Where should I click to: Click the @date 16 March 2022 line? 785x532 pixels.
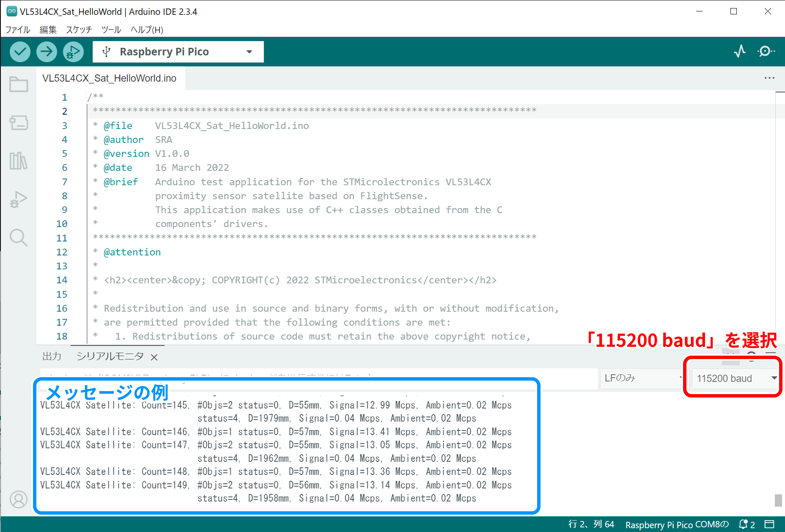pos(161,167)
